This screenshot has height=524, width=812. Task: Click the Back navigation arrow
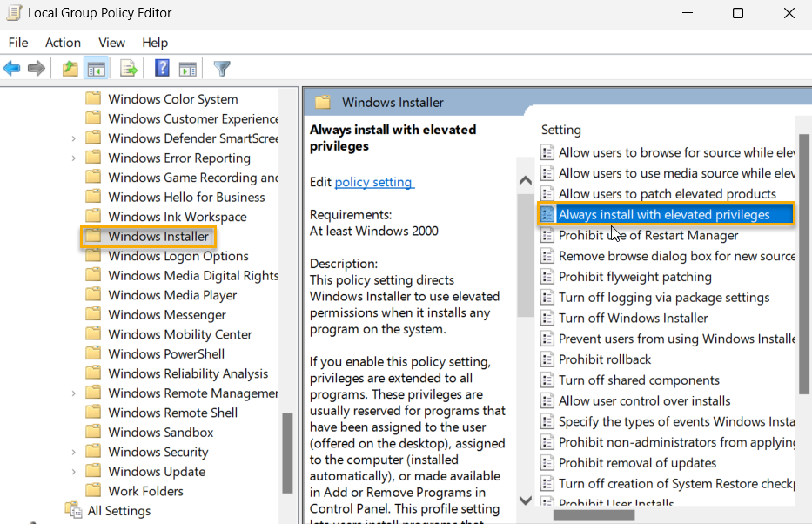click(x=12, y=68)
